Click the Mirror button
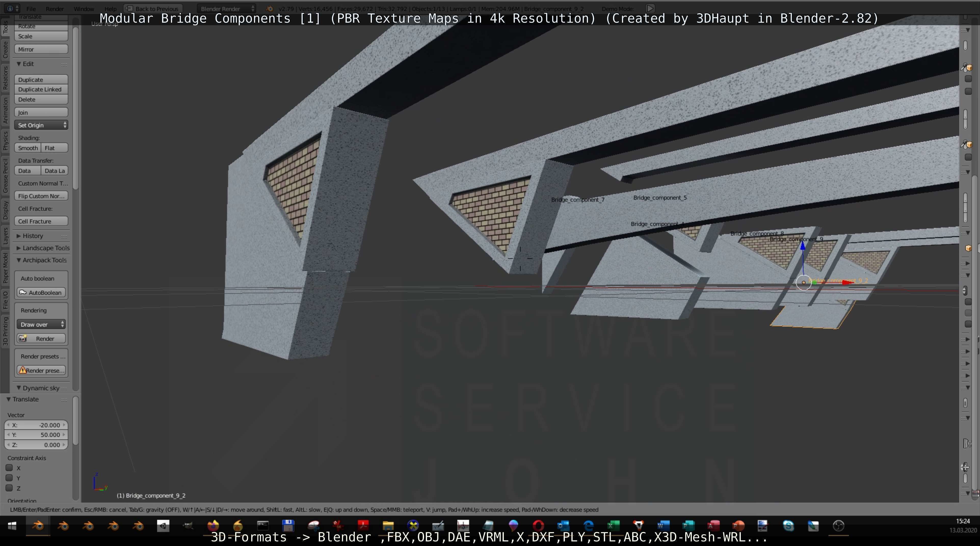 (41, 49)
